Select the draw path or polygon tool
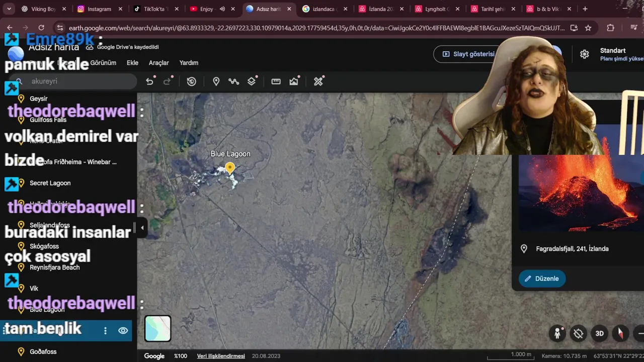644x362 pixels. click(233, 81)
